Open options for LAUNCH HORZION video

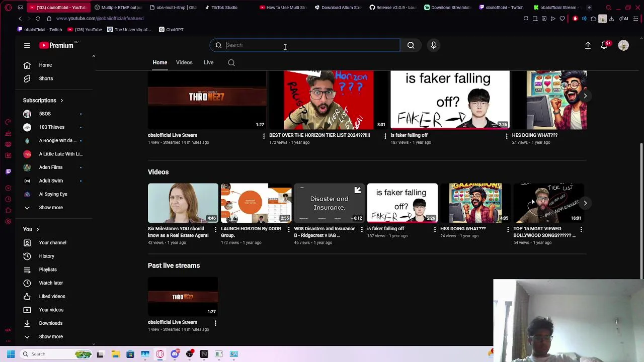coord(288,229)
